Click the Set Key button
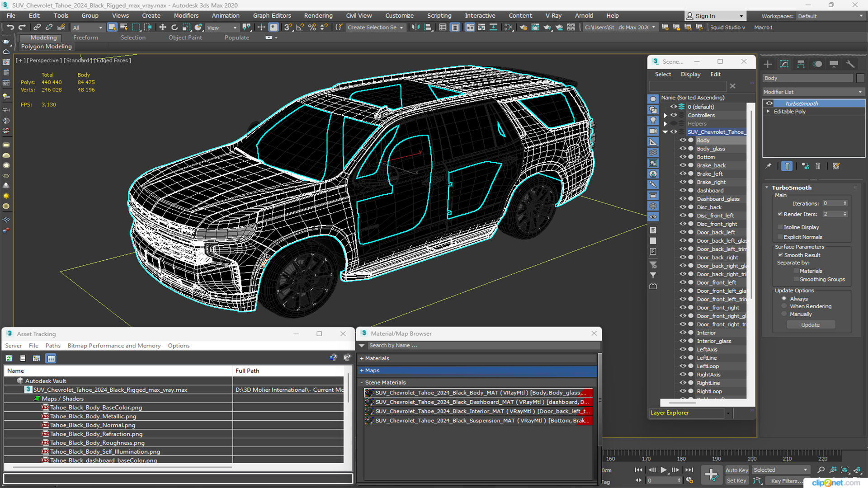868x488 pixels. coord(736,481)
